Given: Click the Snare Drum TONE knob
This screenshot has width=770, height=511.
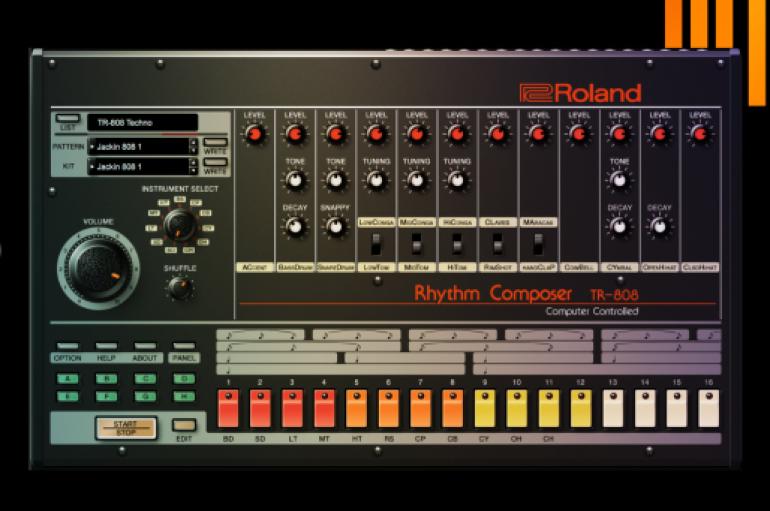Looking at the screenshot, I should [x=335, y=181].
